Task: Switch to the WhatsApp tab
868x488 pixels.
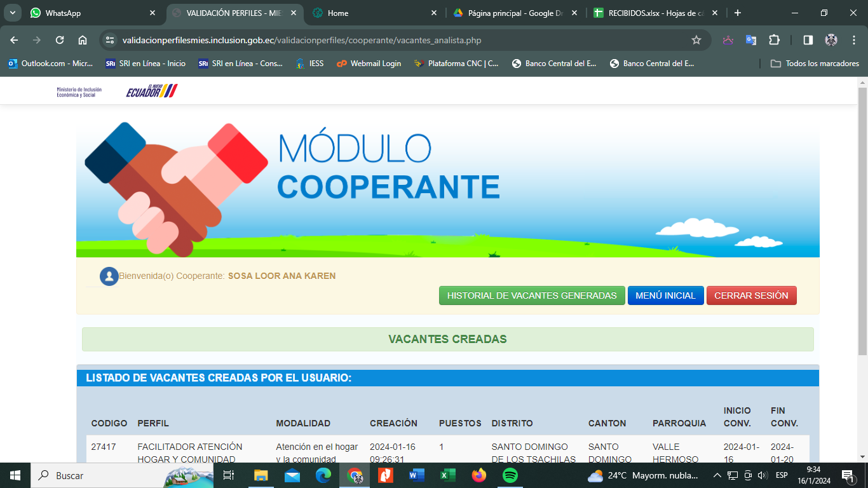Action: pos(89,13)
